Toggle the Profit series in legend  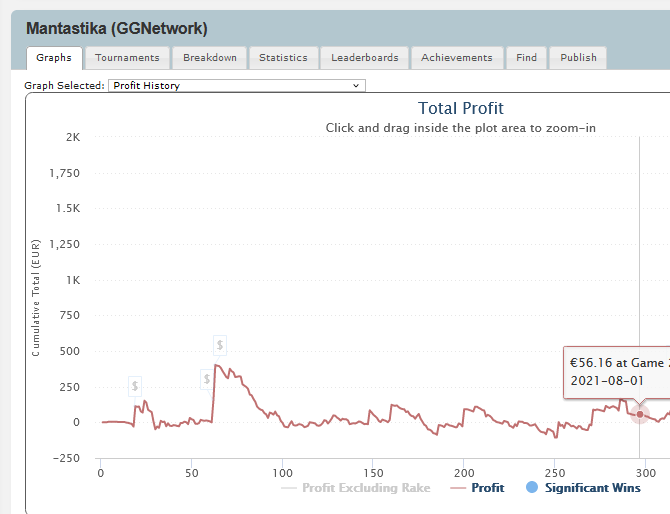click(x=488, y=488)
